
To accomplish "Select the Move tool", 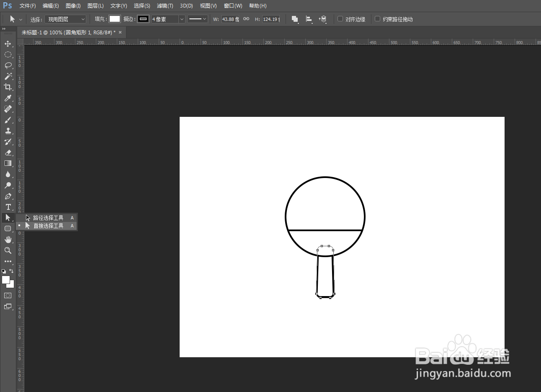I will click(8, 44).
